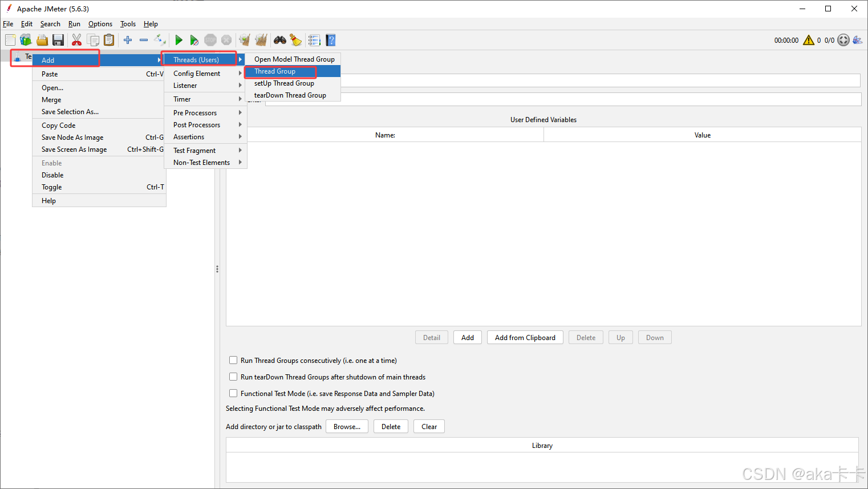Open the Function Helper list icon
This screenshot has width=868, height=489.
pyautogui.click(x=314, y=40)
